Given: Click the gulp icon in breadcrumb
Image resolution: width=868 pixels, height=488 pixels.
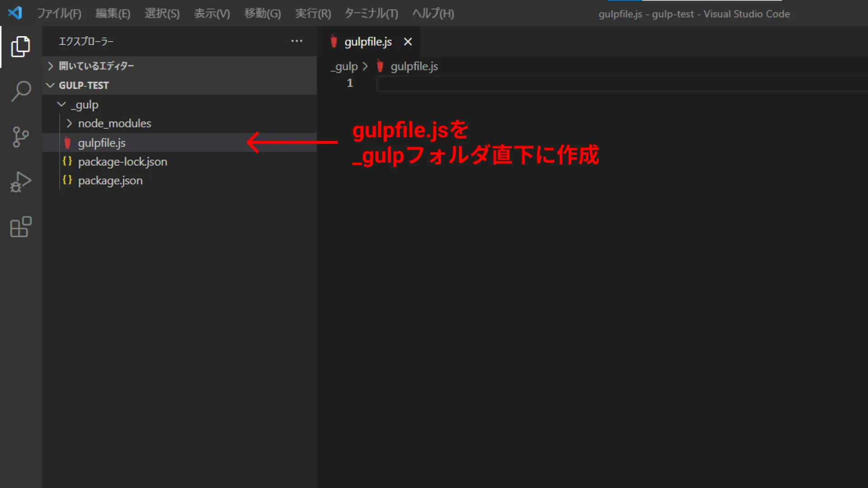Looking at the screenshot, I should pos(380,66).
